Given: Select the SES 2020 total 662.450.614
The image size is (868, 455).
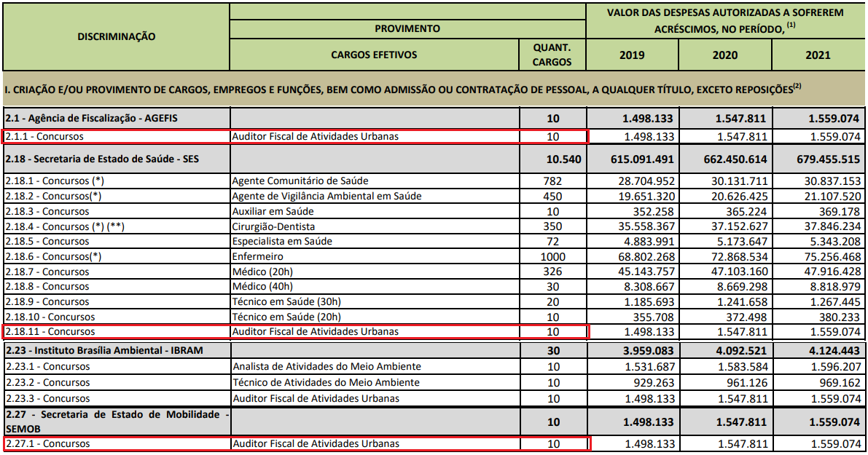Looking at the screenshot, I should pos(735,159).
